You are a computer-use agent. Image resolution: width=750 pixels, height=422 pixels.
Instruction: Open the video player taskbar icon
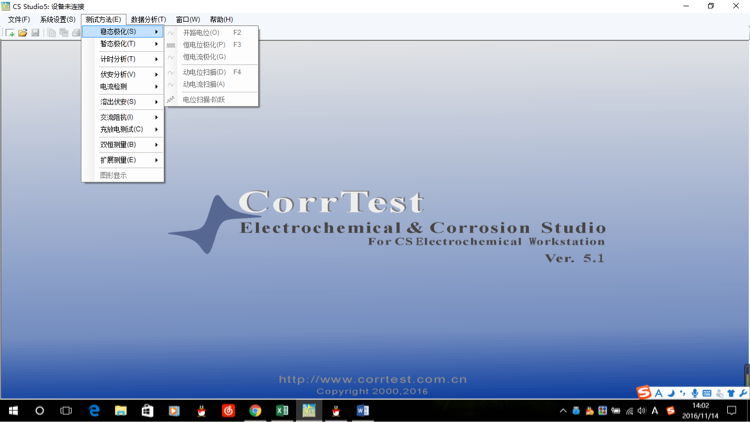pyautogui.click(x=174, y=411)
